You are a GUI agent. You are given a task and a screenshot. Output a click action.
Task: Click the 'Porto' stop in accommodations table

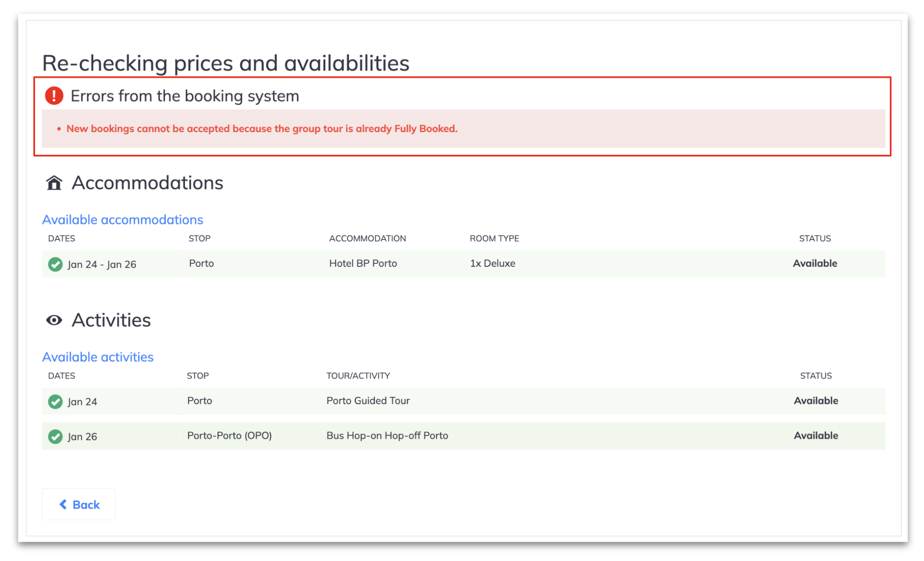click(x=201, y=263)
